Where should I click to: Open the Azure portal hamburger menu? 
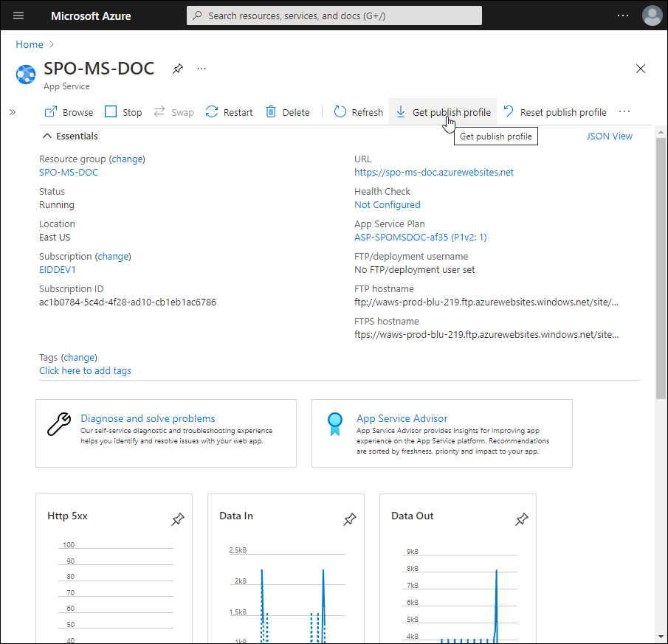pyautogui.click(x=18, y=15)
